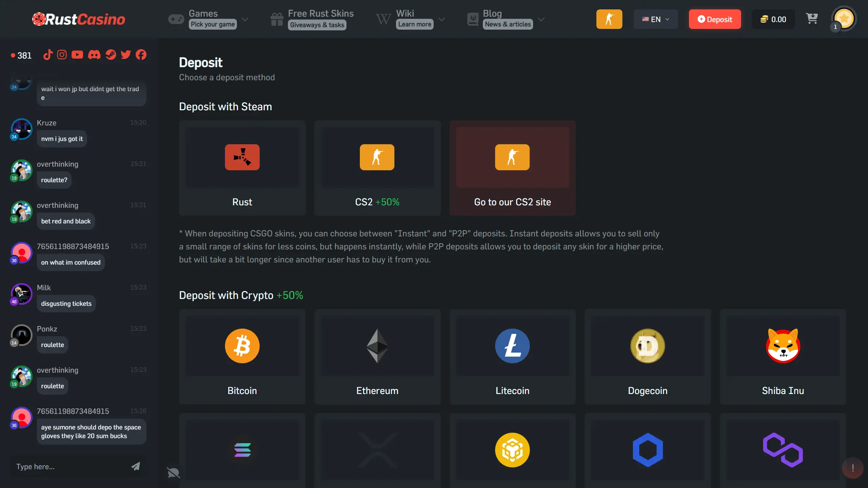Choose Bitcoin deposit method
Viewport: 868px width, 488px height.
tap(242, 357)
